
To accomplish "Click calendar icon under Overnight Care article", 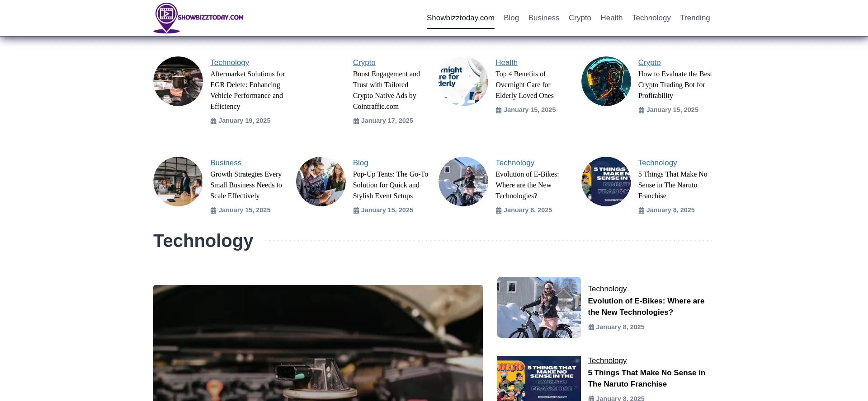I will tap(499, 110).
